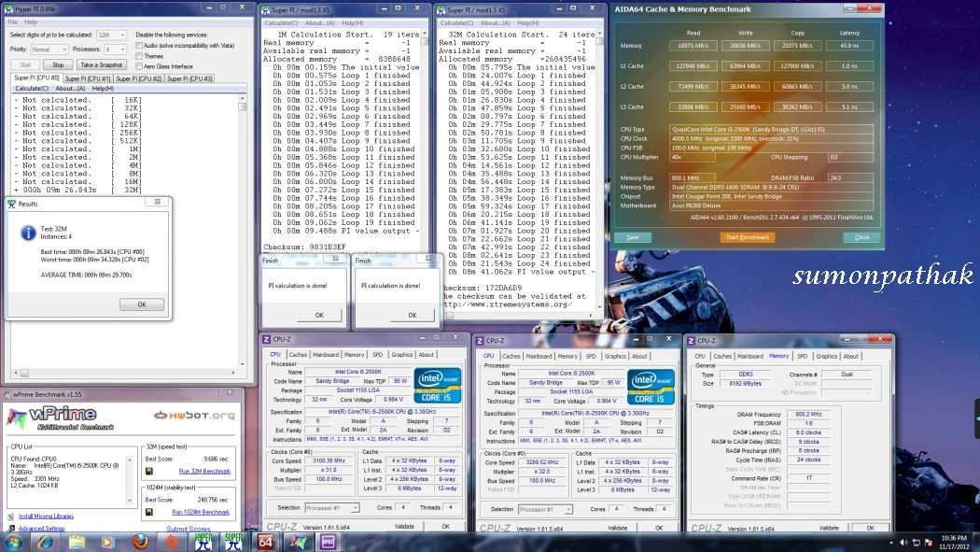980x552 pixels.
Task: Click wPrime CPU list scrollbar
Action: pyautogui.click(x=130, y=479)
